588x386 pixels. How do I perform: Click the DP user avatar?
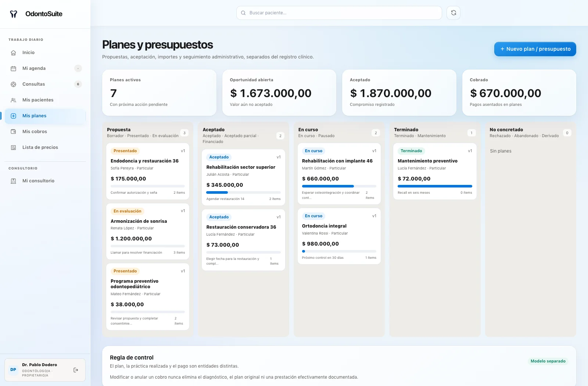pos(13,370)
